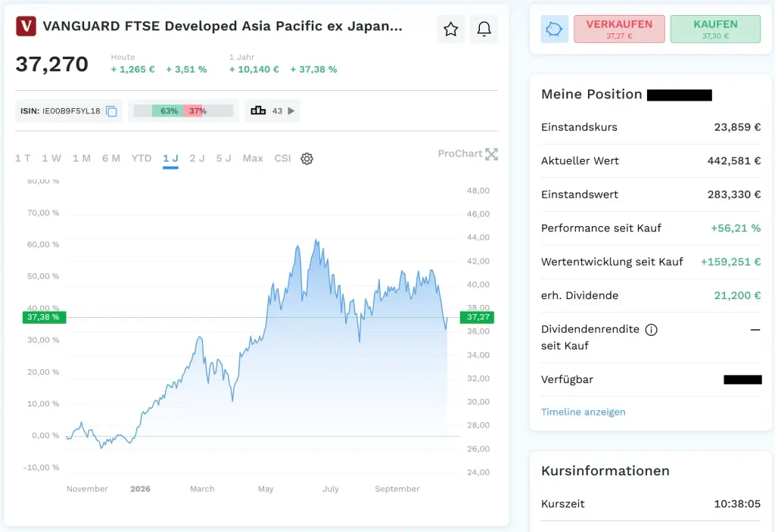Select the 1 T chart range
Screen dimensions: 775x532
pos(23,158)
